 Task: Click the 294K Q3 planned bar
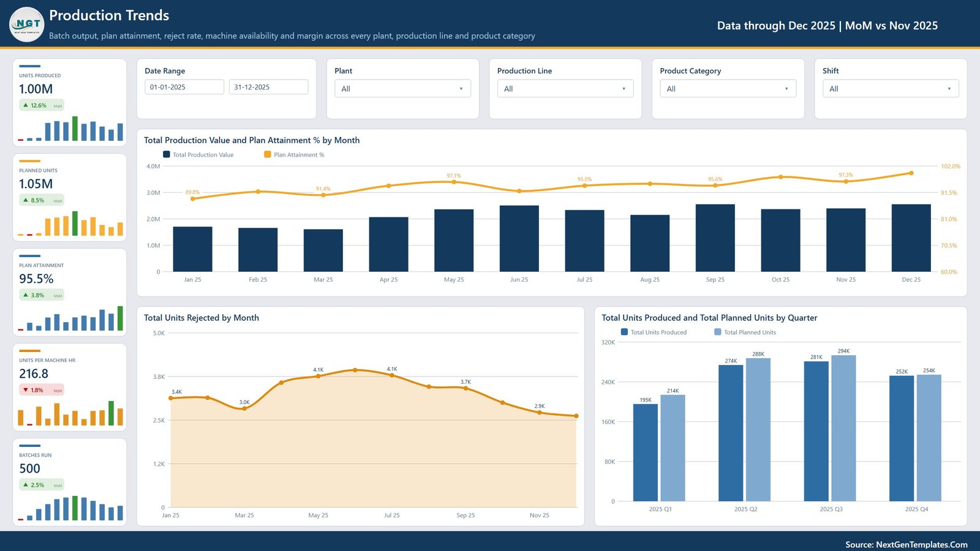[x=843, y=429]
